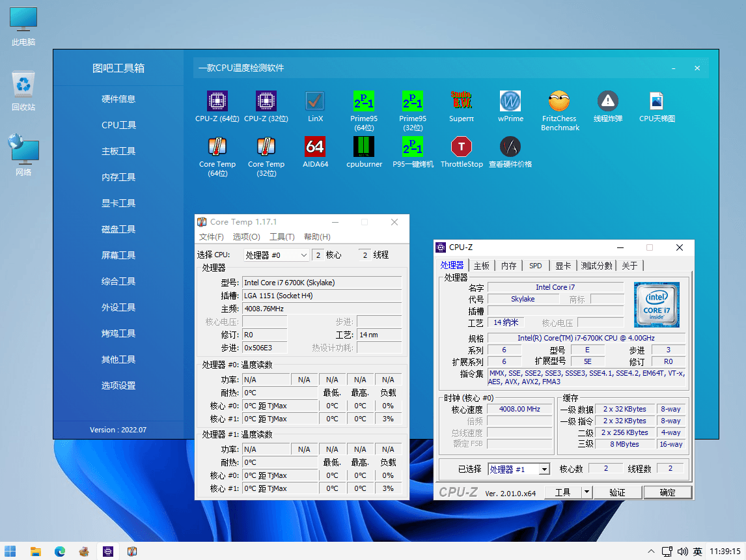The width and height of the screenshot is (746, 560).
Task: Switch to the 测試分數 tab in CPU-Z
Action: 597,266
